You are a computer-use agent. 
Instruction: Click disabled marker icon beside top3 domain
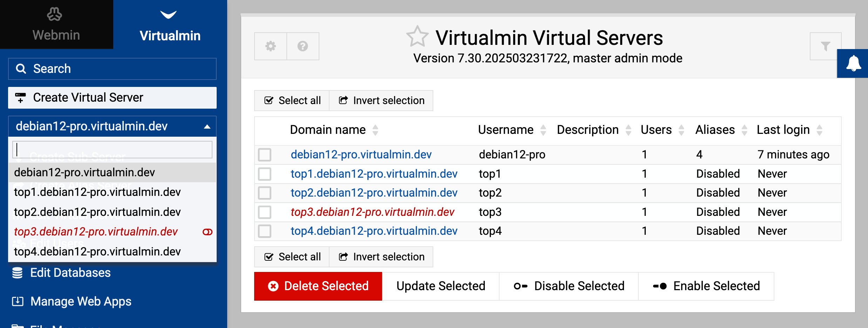click(x=208, y=232)
